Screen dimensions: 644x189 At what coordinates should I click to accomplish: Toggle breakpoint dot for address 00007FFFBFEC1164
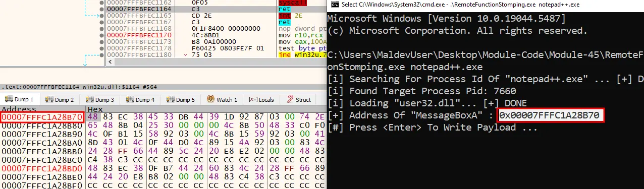pos(102,9)
